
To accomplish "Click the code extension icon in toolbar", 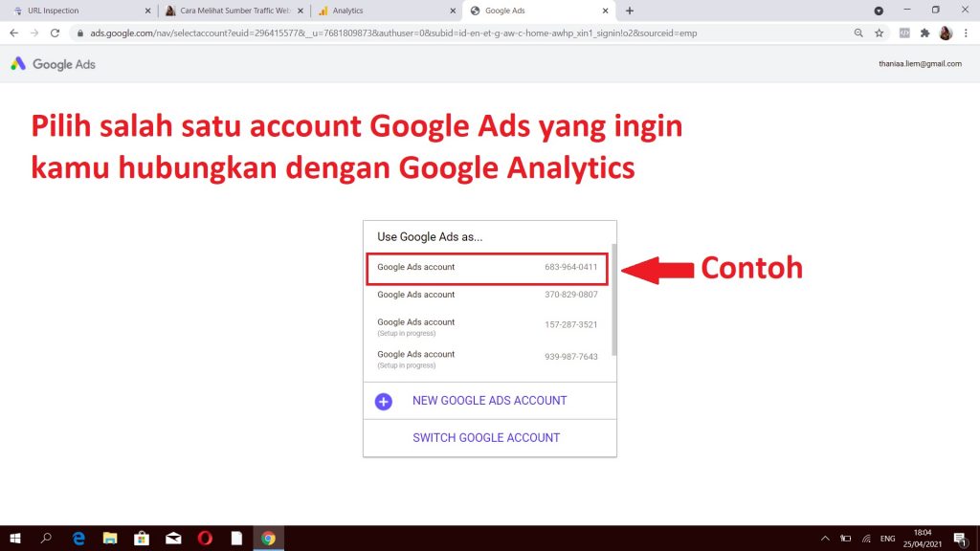I will pos(904,33).
